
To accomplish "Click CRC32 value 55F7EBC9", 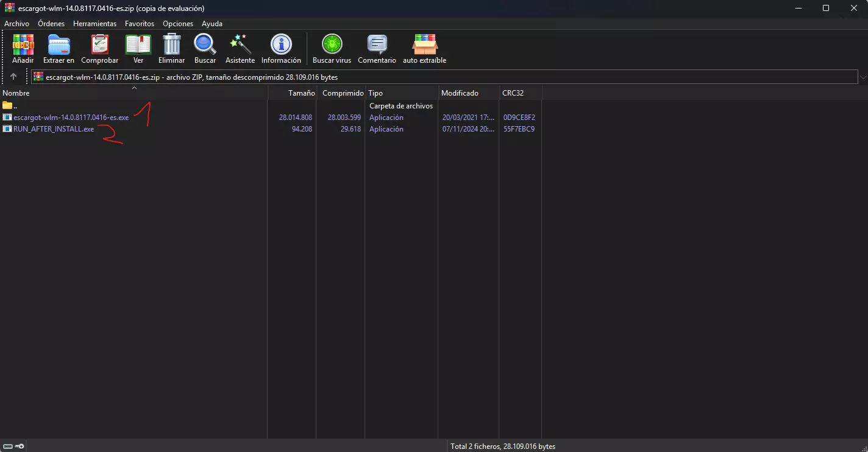I will (x=519, y=129).
